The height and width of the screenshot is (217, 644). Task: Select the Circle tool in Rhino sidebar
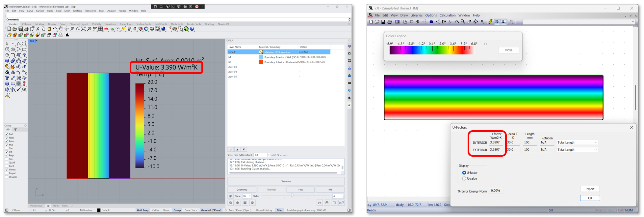tap(7, 49)
